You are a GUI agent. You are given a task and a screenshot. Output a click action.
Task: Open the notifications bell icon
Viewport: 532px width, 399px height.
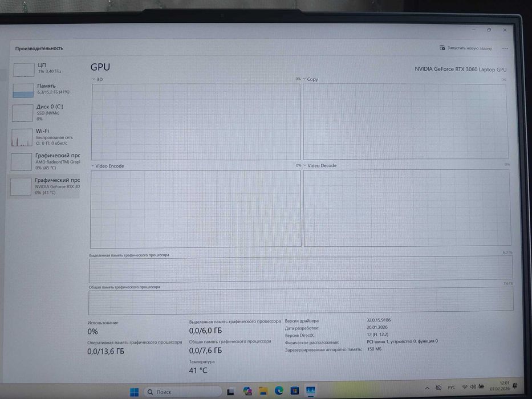click(x=515, y=385)
